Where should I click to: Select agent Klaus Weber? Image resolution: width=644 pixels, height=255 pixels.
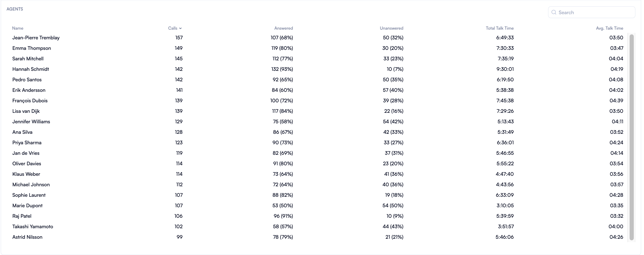(x=26, y=174)
